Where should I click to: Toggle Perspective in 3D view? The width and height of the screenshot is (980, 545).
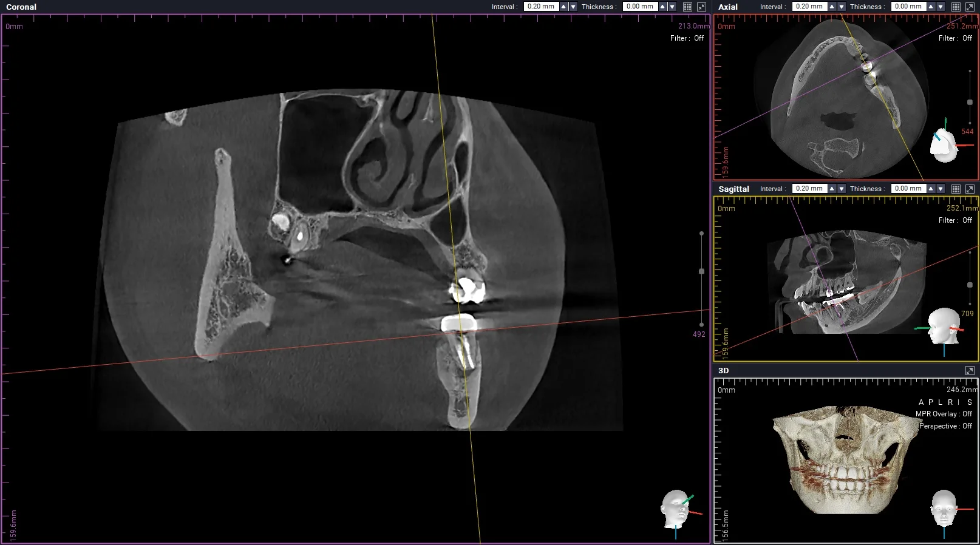pos(945,426)
